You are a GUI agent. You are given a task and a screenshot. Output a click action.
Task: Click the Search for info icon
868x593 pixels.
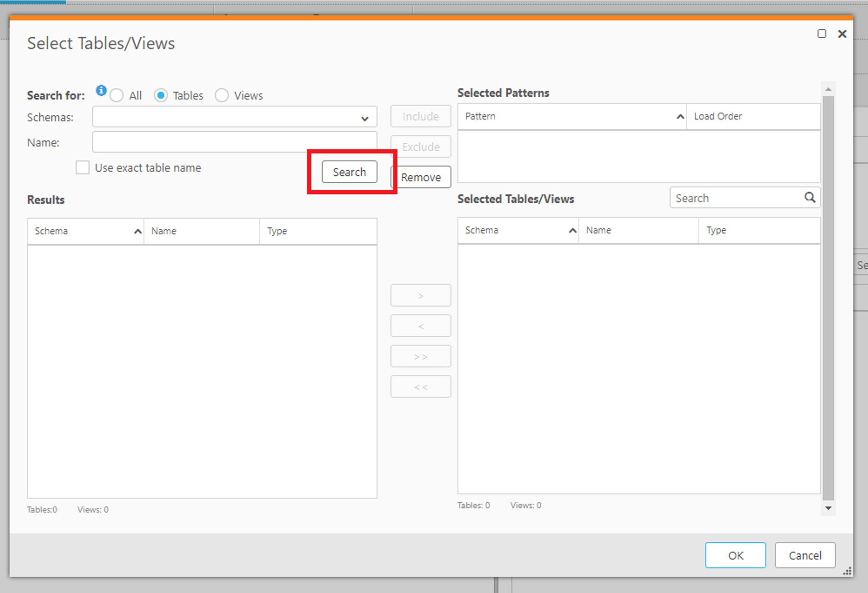pos(101,90)
